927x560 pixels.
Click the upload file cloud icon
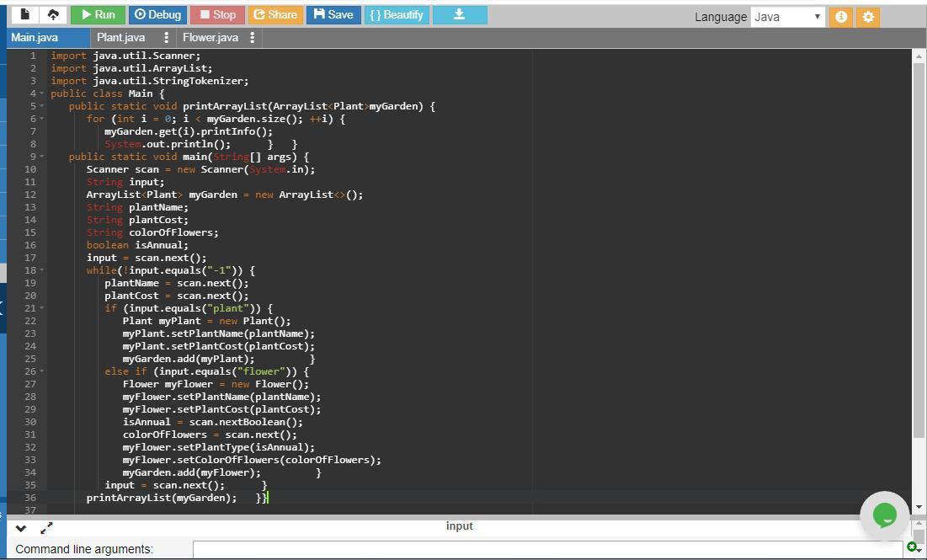click(53, 14)
